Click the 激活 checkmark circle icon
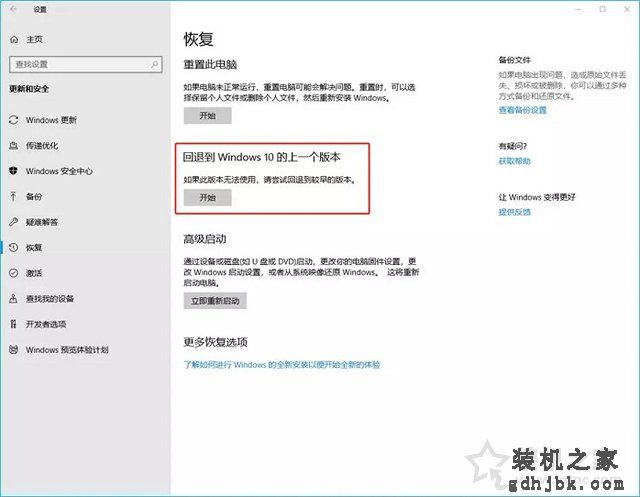 pos(13,273)
